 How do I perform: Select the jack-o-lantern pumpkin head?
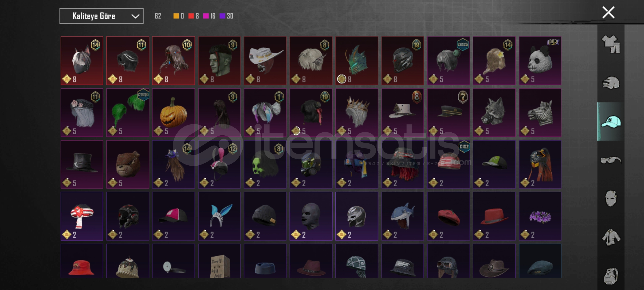point(173,113)
